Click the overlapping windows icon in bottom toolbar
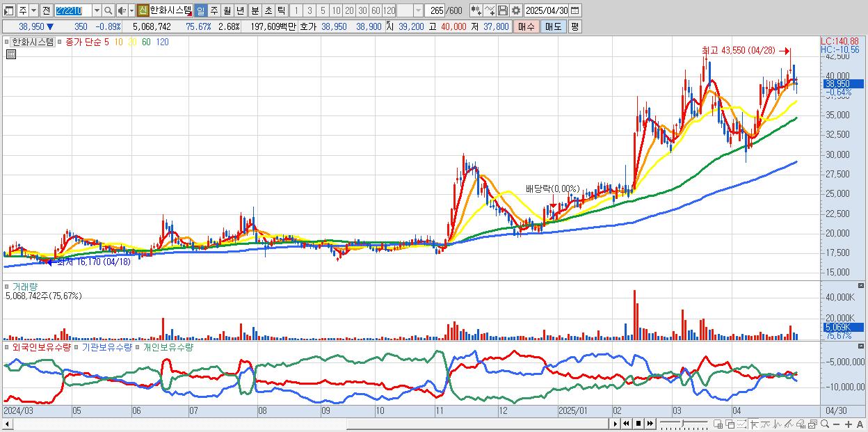 click(x=730, y=424)
